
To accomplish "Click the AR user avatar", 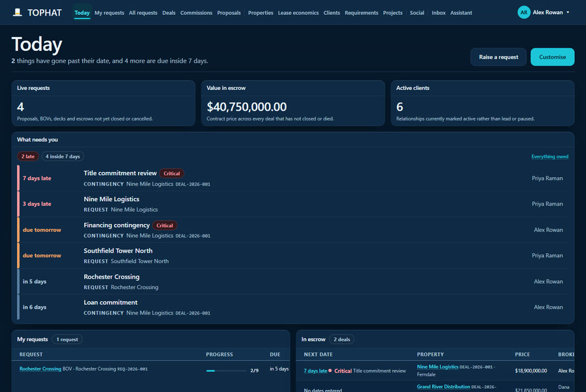I will pyautogui.click(x=523, y=12).
